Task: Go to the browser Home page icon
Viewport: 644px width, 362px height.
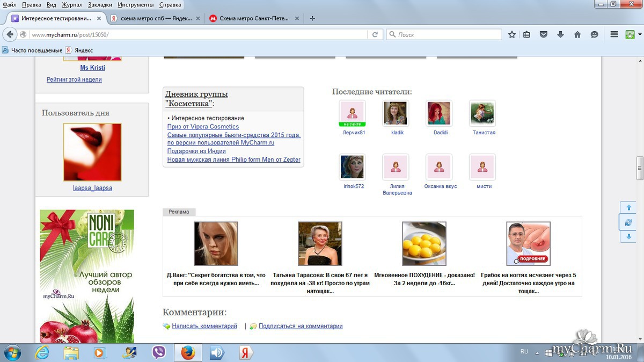Action: point(577,34)
